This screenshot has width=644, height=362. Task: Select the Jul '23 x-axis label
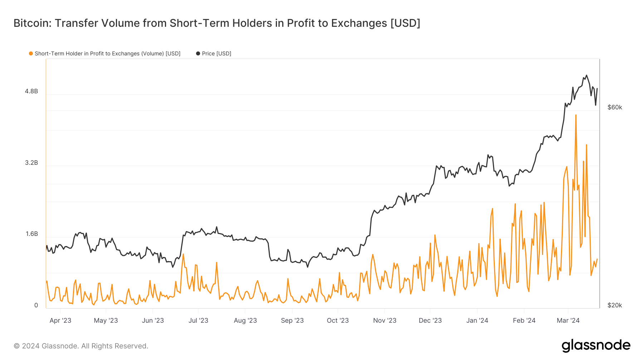(x=198, y=321)
